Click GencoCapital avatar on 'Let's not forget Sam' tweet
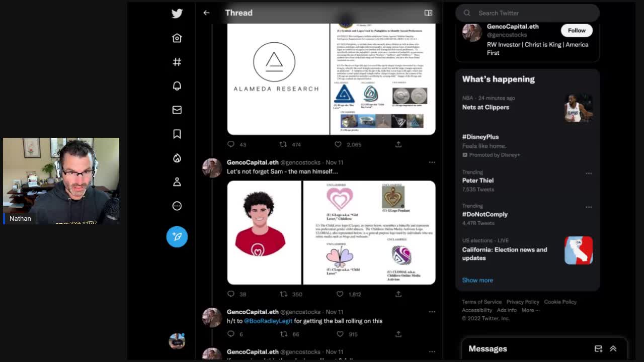 pos(212,168)
